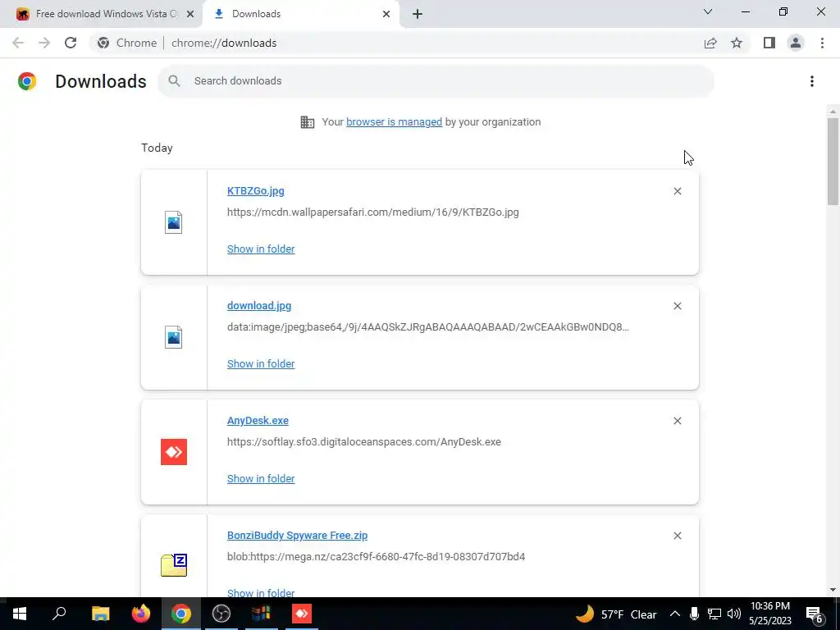Close the Free download Windows Vista tab

click(x=190, y=14)
